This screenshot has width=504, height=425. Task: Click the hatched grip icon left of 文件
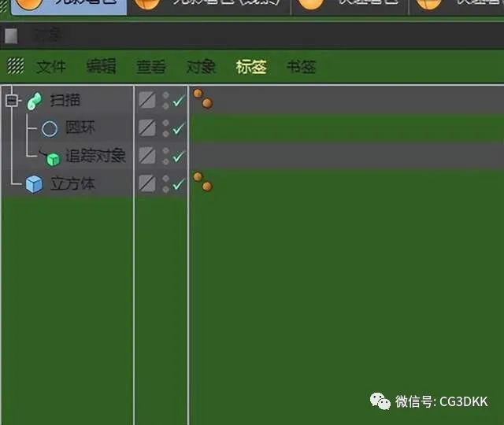pyautogui.click(x=16, y=66)
